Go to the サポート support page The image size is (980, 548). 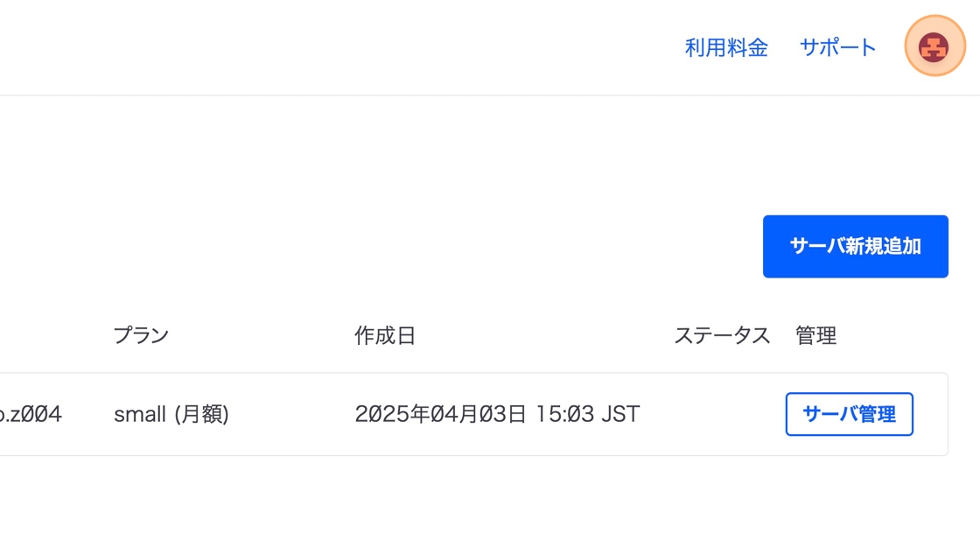click(x=837, y=47)
